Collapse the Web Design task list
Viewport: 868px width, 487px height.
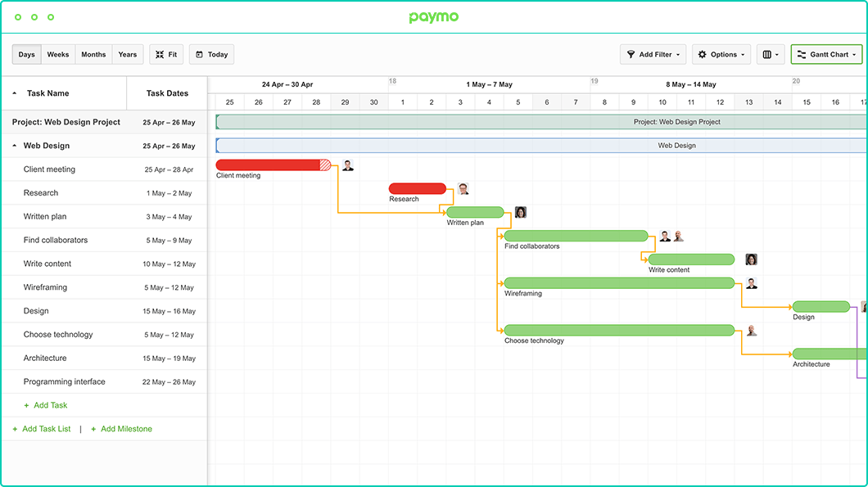coord(15,146)
